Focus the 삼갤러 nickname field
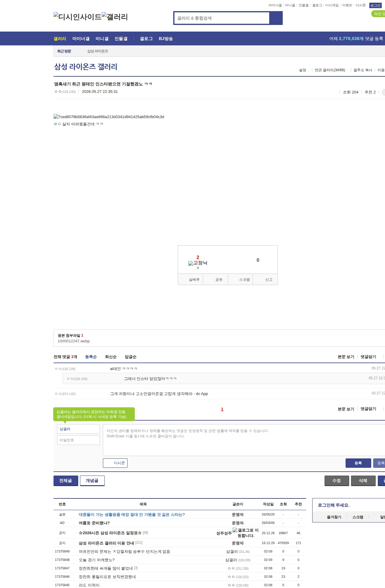 point(79,429)
